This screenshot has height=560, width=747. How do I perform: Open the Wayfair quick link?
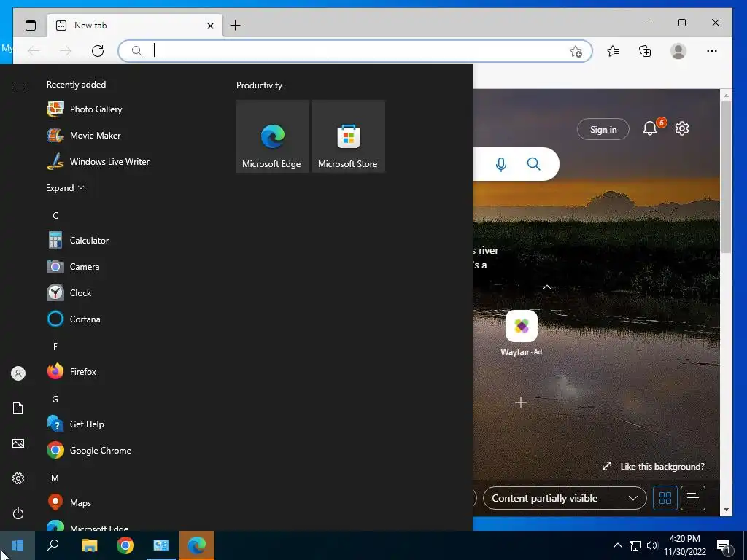[521, 333]
